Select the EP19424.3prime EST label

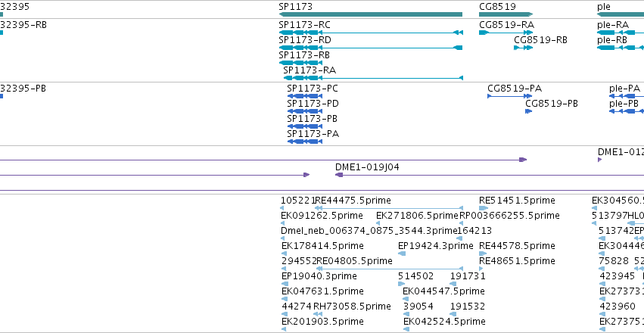[436, 246]
